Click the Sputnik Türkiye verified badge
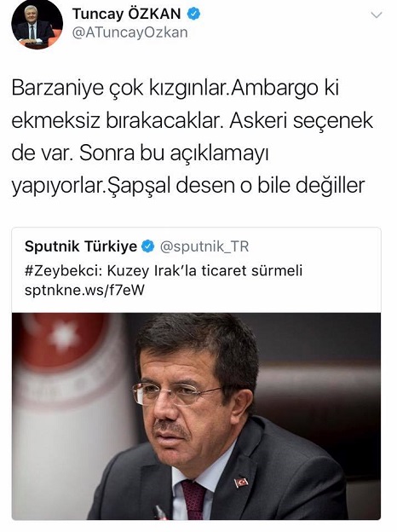 pyautogui.click(x=147, y=246)
